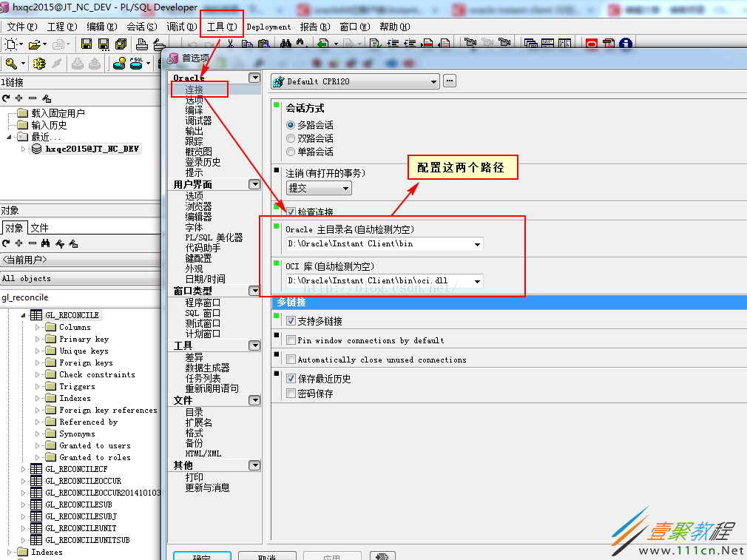Enable Automatically close unused connections
Image resolution: width=747 pixels, height=560 pixels.
coord(291,360)
